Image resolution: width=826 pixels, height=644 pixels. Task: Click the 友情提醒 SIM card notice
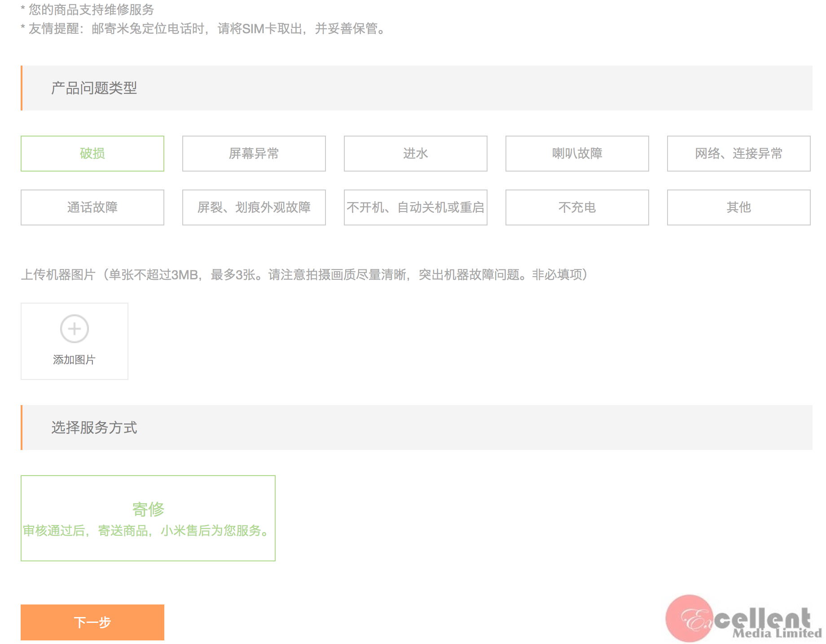pyautogui.click(x=204, y=29)
